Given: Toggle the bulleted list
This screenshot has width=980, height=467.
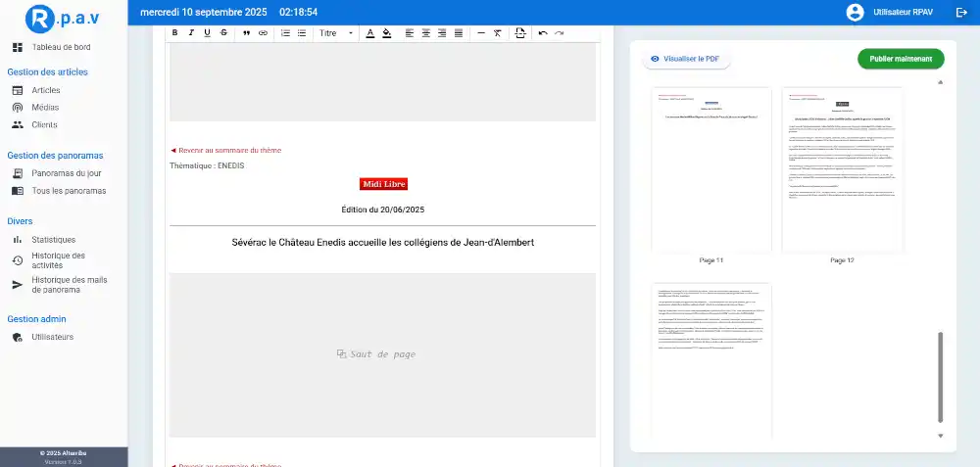Looking at the screenshot, I should 302,33.
